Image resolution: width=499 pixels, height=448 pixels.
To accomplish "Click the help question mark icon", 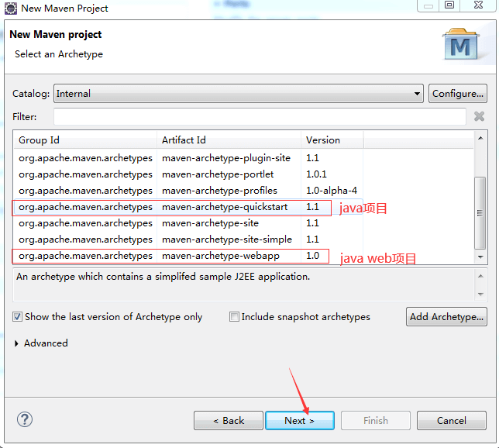I will [25, 419].
